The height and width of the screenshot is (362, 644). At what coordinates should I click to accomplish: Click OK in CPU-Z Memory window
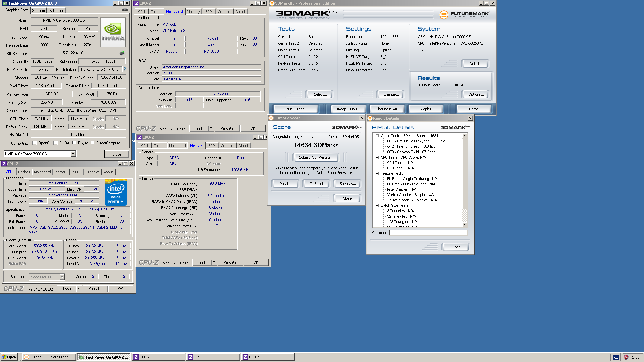point(256,262)
